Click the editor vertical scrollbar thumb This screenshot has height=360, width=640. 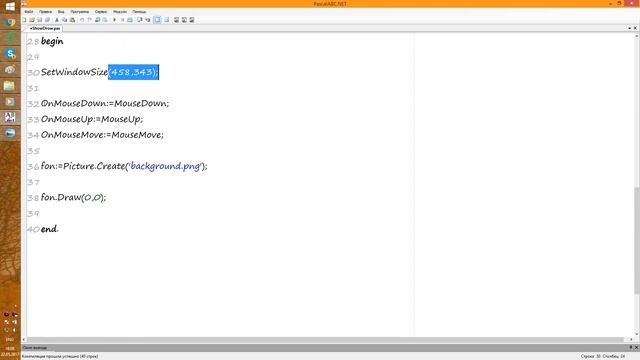point(636,240)
